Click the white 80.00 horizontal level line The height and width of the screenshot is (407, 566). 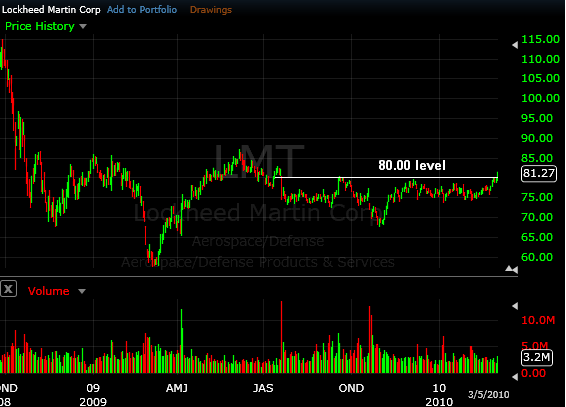coord(386,177)
